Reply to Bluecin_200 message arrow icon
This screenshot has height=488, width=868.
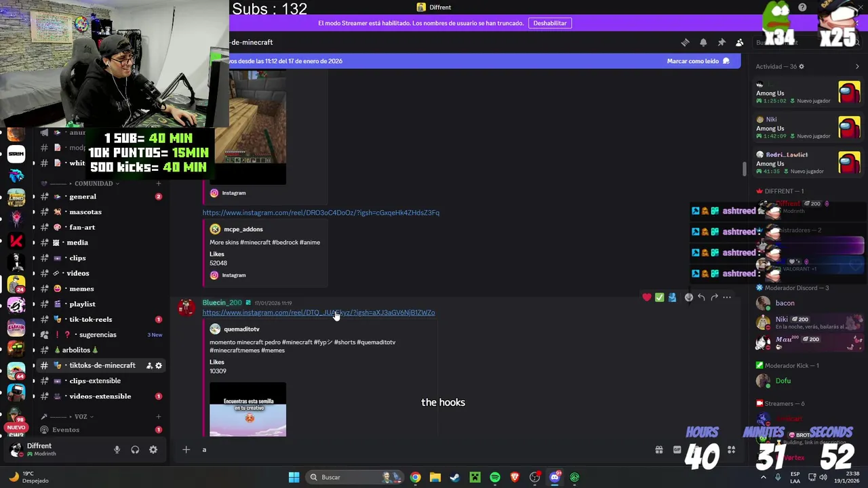pos(701,297)
